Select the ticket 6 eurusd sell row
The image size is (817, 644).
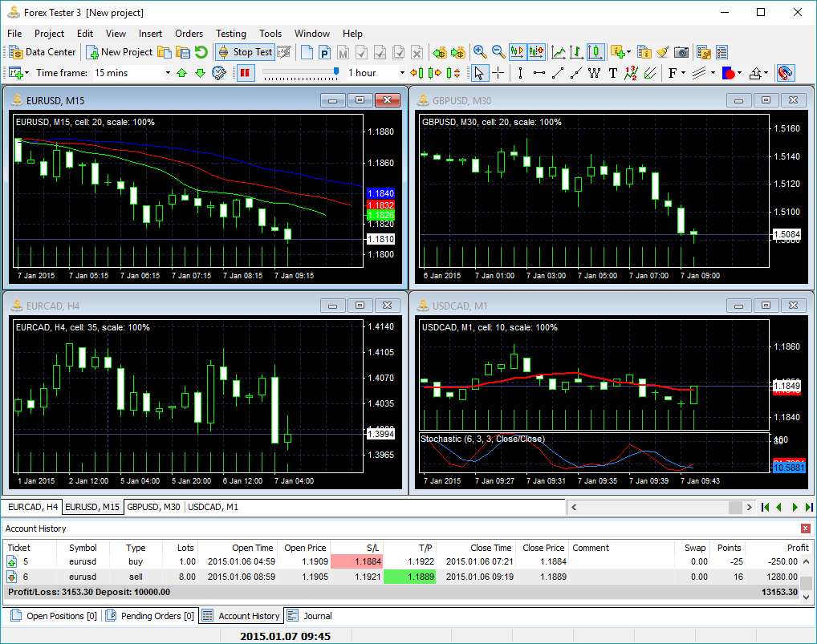401,577
